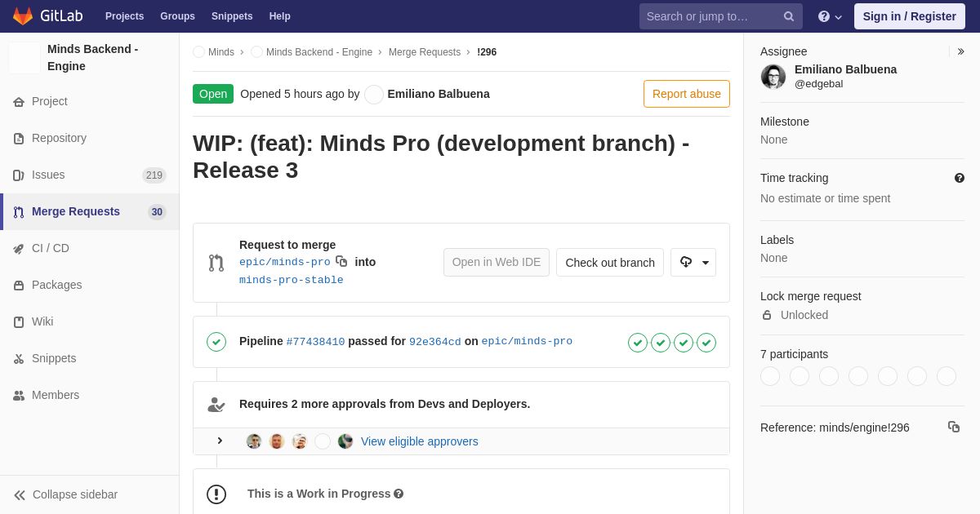Viewport: 980px width, 514px height.
Task: Click the Work in Progress help icon
Action: coord(399,494)
